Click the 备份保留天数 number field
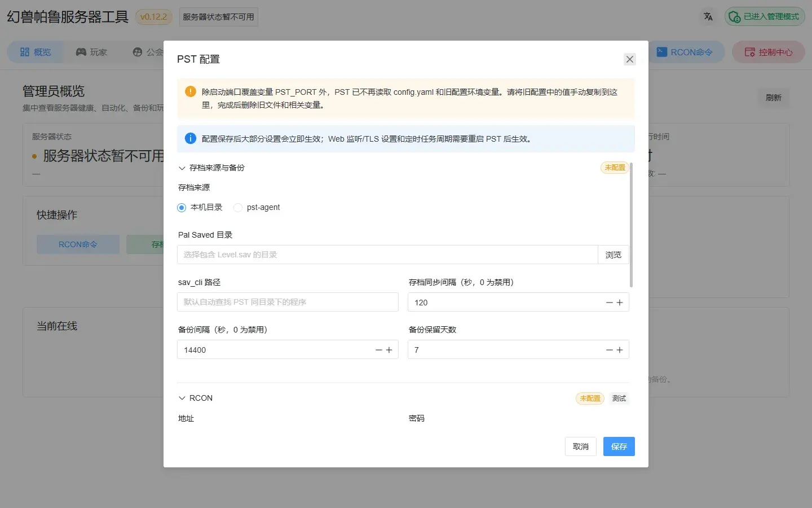 coord(518,350)
